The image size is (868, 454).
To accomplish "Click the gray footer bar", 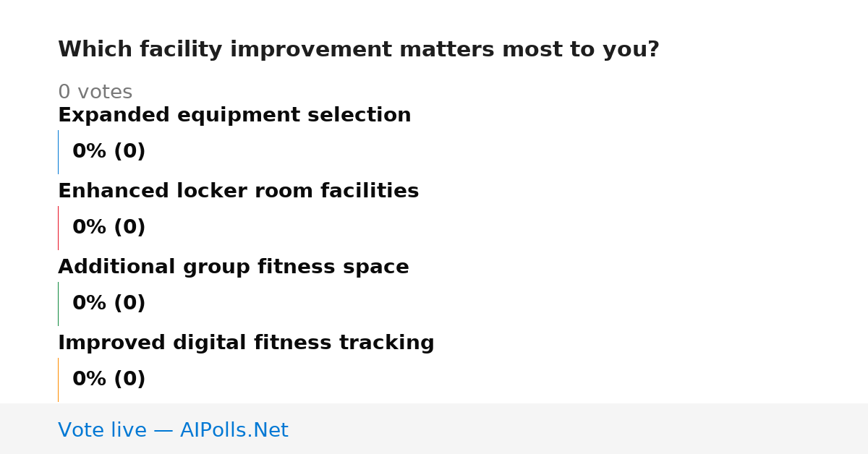I will (434, 429).
